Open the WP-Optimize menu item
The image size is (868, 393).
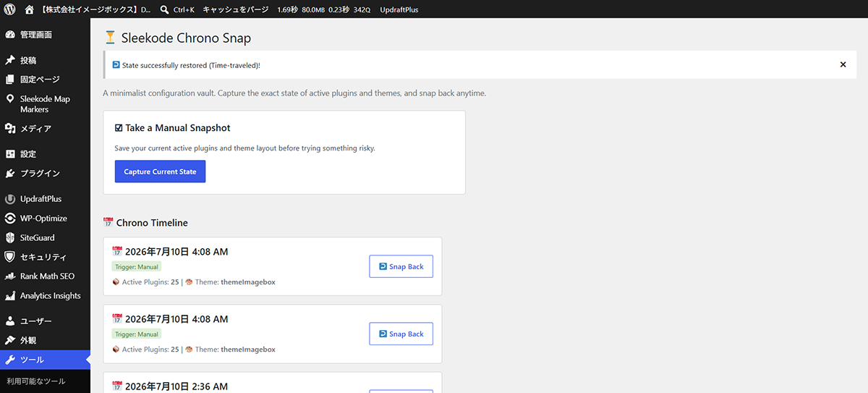coord(45,219)
